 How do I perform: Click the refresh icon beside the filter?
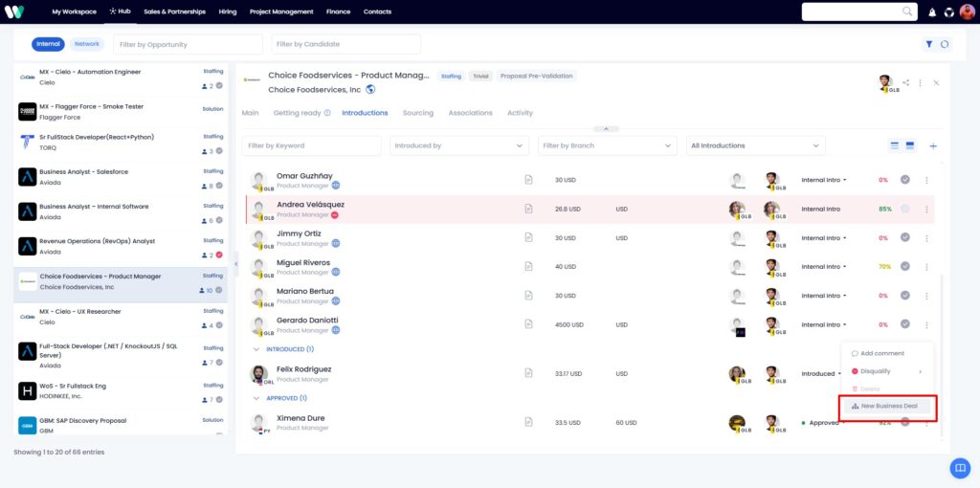pyautogui.click(x=945, y=44)
